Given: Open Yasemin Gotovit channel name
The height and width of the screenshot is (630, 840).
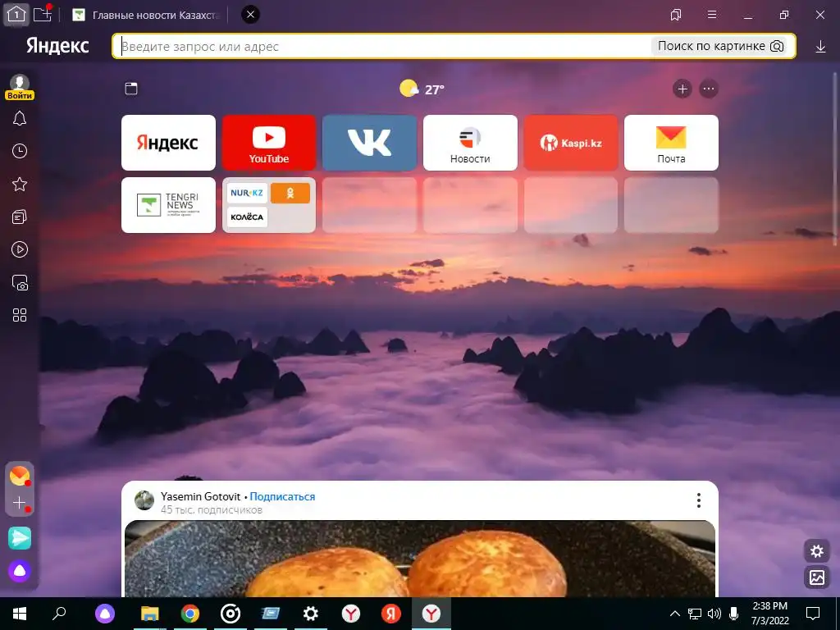Looking at the screenshot, I should [x=200, y=496].
